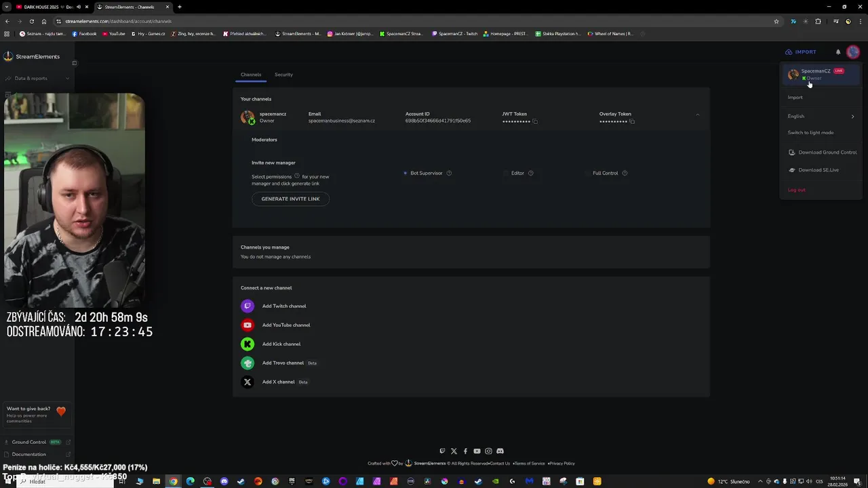Choose Download Ground Control
The height and width of the screenshot is (488, 868).
pos(822,152)
